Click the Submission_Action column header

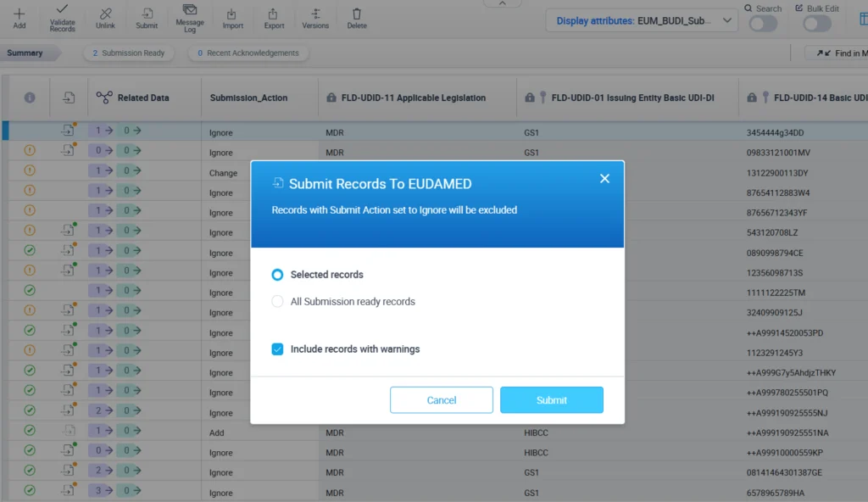pyautogui.click(x=248, y=98)
